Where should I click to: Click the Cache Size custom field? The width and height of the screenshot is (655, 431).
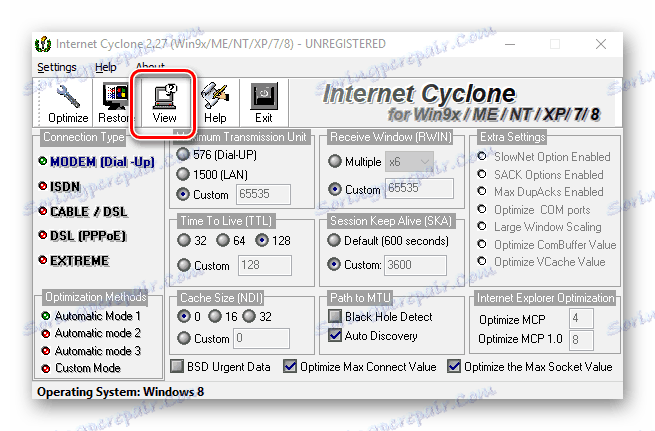pyautogui.click(x=261, y=338)
